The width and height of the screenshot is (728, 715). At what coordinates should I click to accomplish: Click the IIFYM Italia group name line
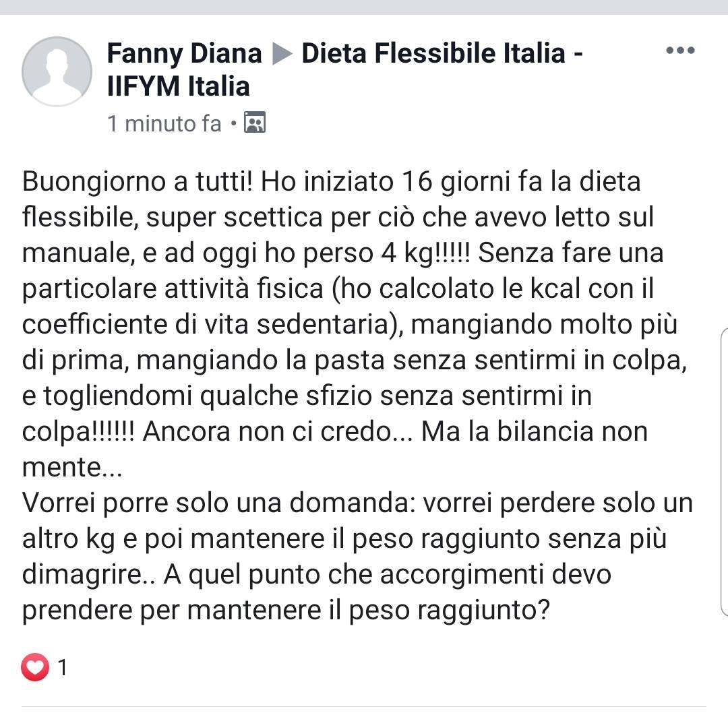coord(179,86)
